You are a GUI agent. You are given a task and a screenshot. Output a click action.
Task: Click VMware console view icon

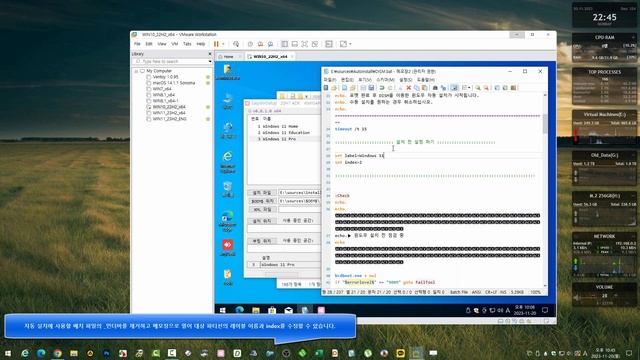[329, 44]
